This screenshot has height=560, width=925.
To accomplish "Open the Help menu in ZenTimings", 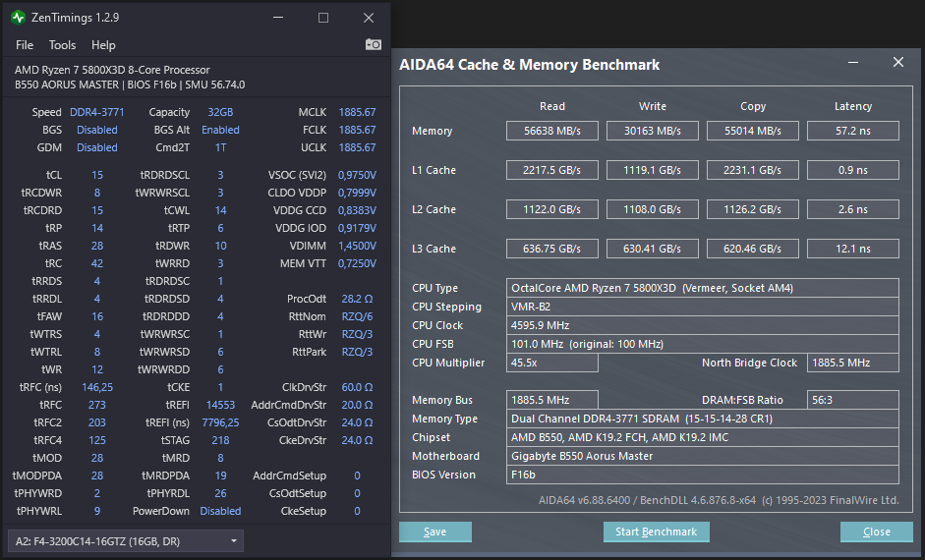I will pos(103,45).
